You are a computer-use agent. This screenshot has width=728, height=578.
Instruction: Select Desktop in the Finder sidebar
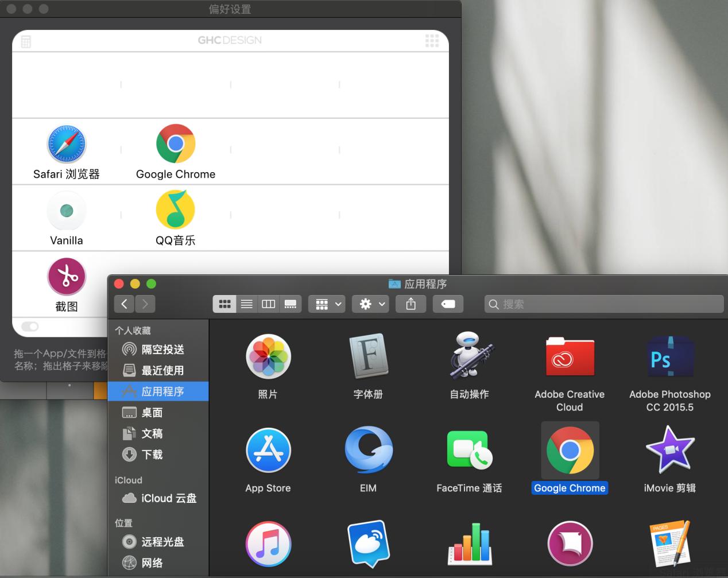click(152, 413)
